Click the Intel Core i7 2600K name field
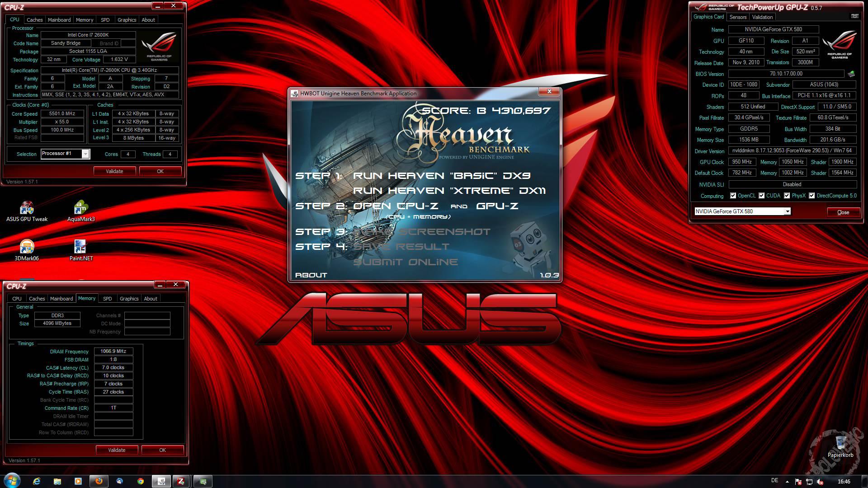Viewport: 868px width, 488px height. 88,35
